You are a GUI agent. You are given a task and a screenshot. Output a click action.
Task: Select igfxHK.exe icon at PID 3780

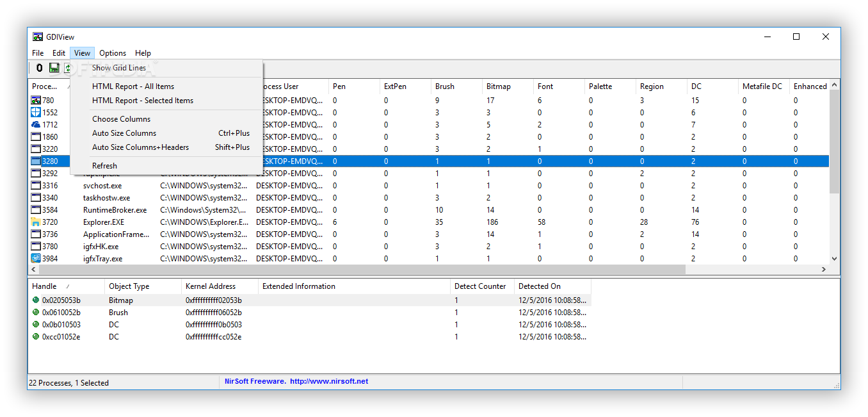click(36, 246)
